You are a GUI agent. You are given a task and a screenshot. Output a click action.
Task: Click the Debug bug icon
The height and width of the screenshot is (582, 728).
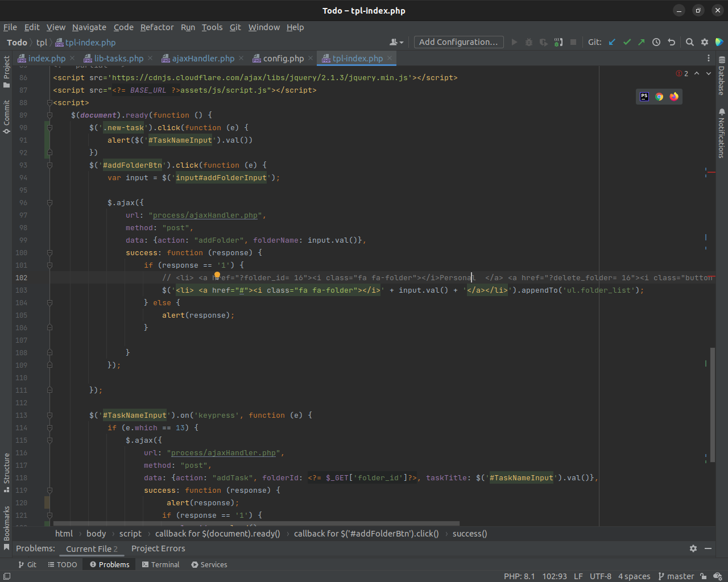pyautogui.click(x=529, y=42)
